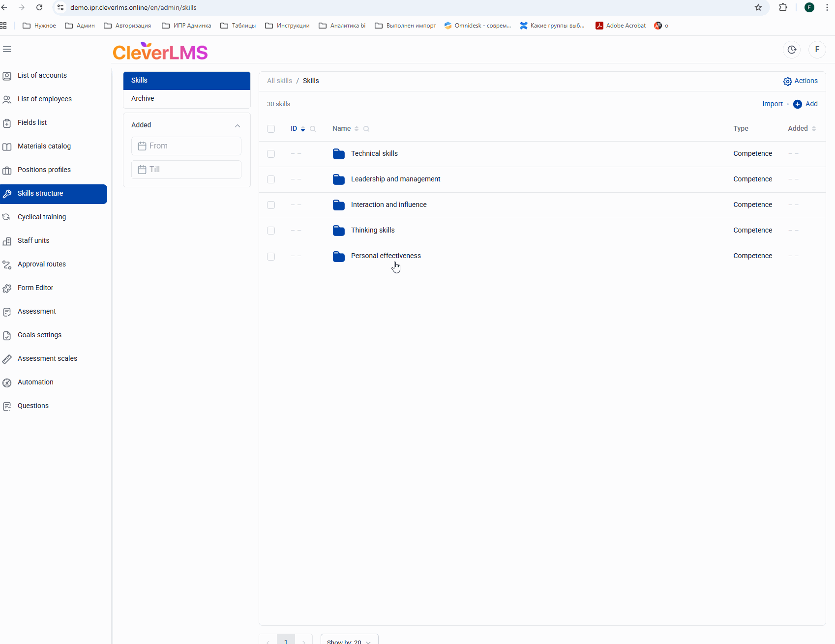Click the Type column header
Image resolution: width=835 pixels, height=644 pixels.
(741, 129)
